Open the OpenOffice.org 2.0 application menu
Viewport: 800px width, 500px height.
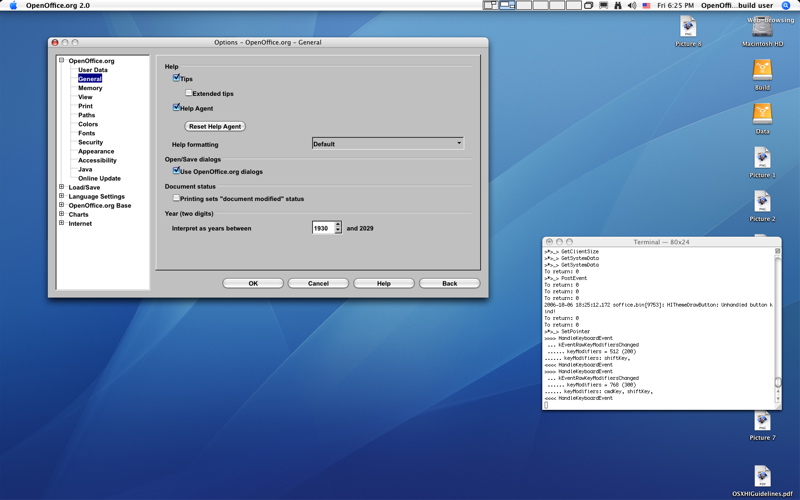[x=58, y=6]
